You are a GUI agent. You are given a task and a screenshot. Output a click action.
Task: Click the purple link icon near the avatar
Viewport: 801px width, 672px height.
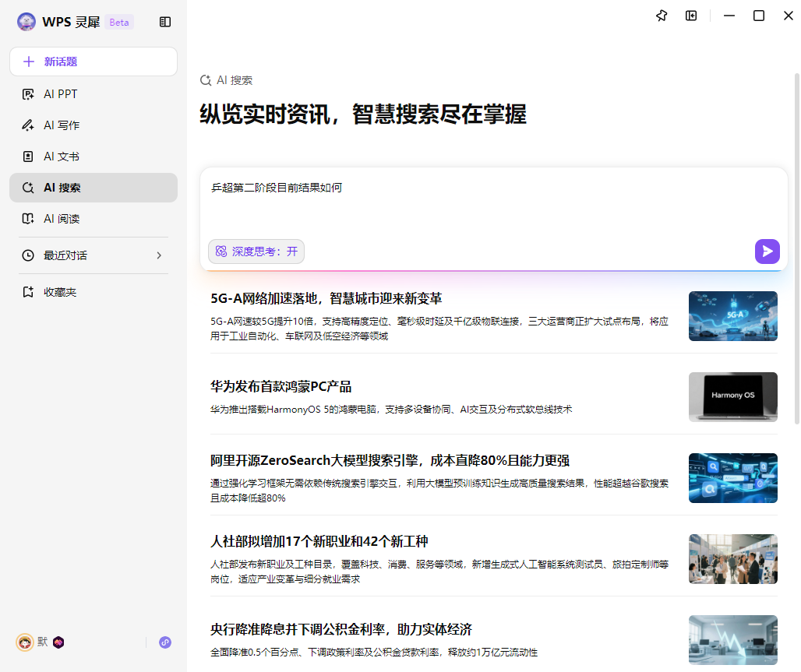pyautogui.click(x=164, y=642)
